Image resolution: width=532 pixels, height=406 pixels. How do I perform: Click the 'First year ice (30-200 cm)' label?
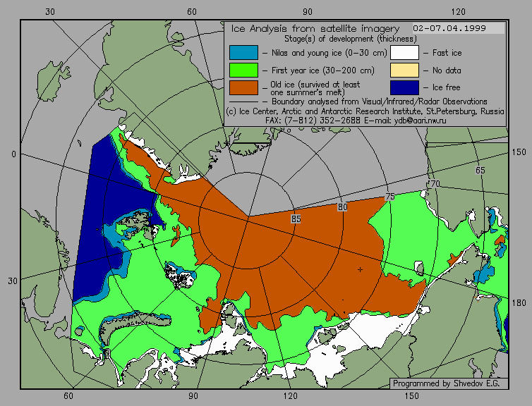pos(323,70)
